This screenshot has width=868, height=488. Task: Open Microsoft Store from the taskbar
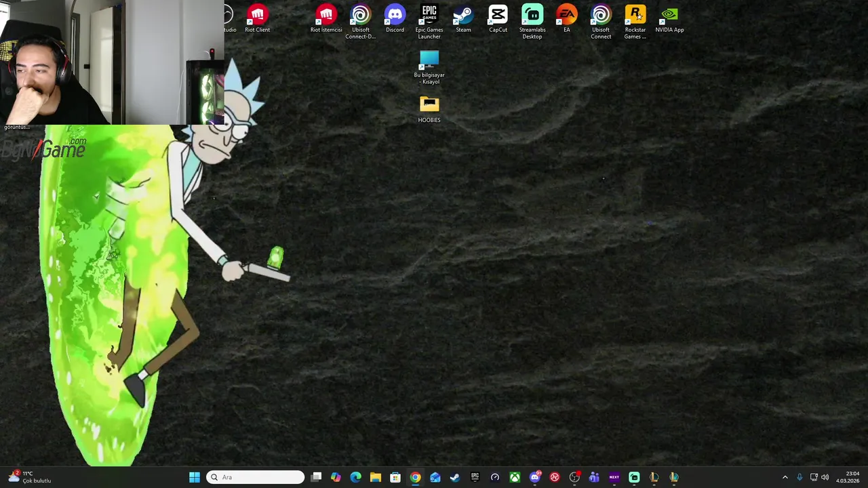tap(395, 477)
